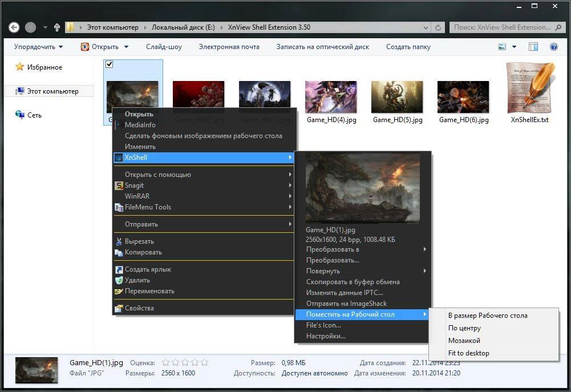
Task: Open view options dropdown arrow
Action: [514, 47]
